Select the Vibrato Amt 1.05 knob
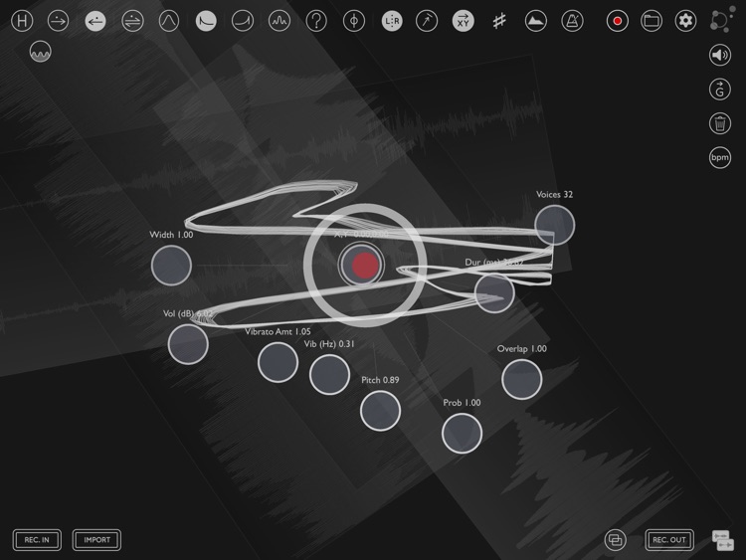Viewport: 746px width, 560px height. 278,362
